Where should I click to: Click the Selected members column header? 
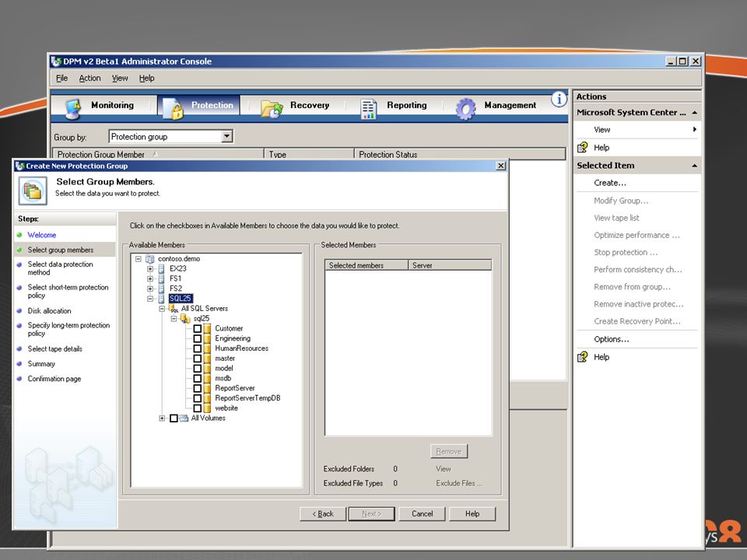coord(366,266)
